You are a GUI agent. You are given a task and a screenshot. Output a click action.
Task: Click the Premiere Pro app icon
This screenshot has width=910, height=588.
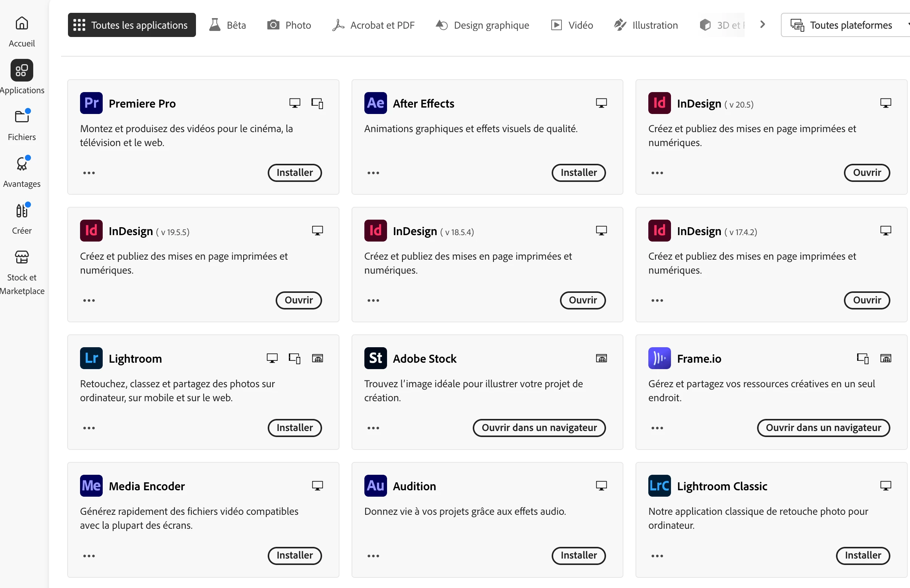91,103
